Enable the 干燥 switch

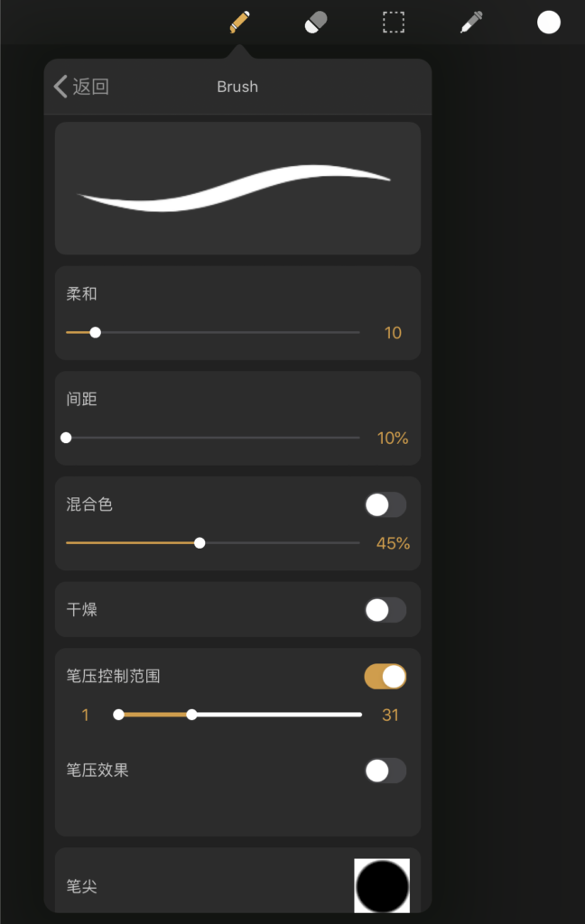tap(385, 610)
